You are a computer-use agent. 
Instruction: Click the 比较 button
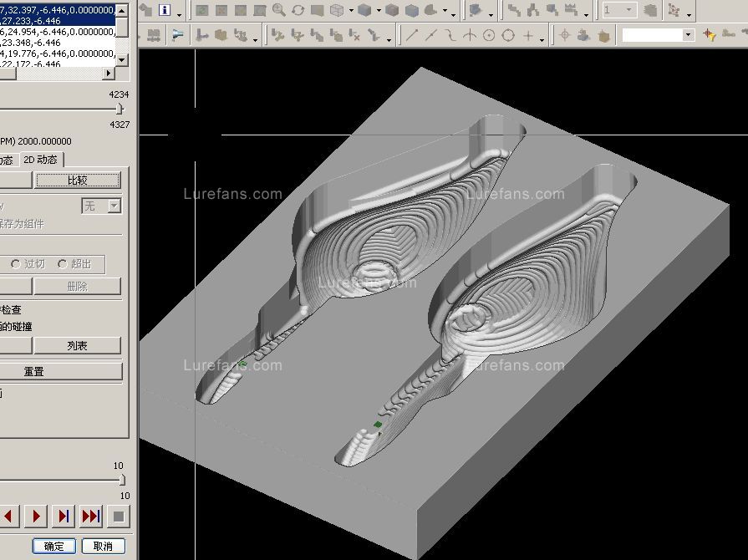pyautogui.click(x=77, y=181)
